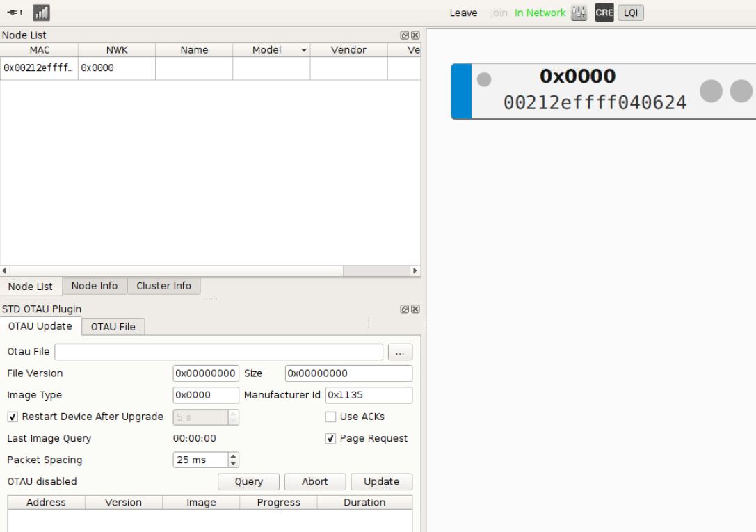Sort by NWK column header
The image size is (756, 532).
pos(117,50)
